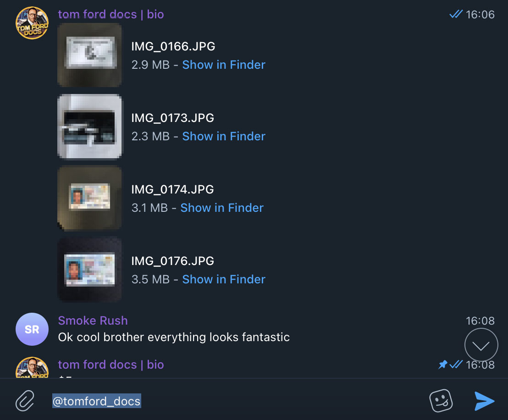Click the paperclip attach file icon

[25, 401]
